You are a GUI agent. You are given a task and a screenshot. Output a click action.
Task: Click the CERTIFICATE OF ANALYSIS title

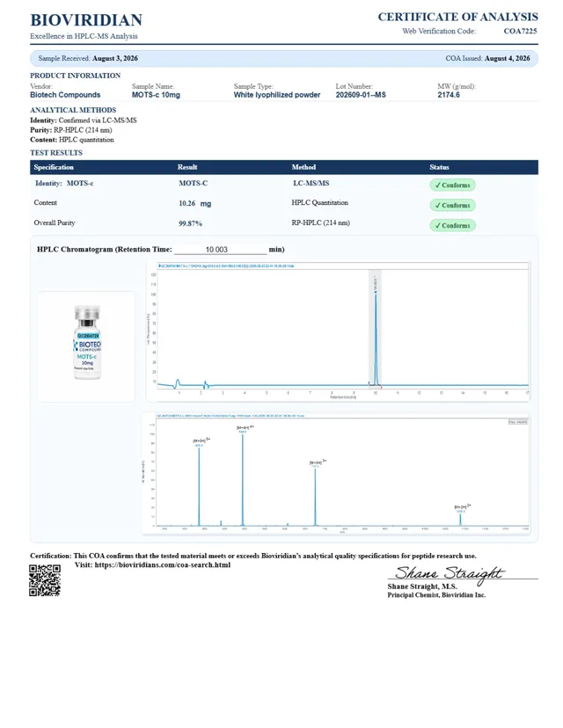click(x=458, y=18)
